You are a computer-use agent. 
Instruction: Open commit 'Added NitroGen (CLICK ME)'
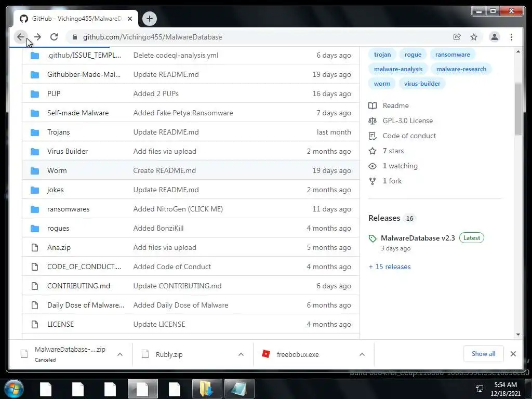pyautogui.click(x=178, y=209)
